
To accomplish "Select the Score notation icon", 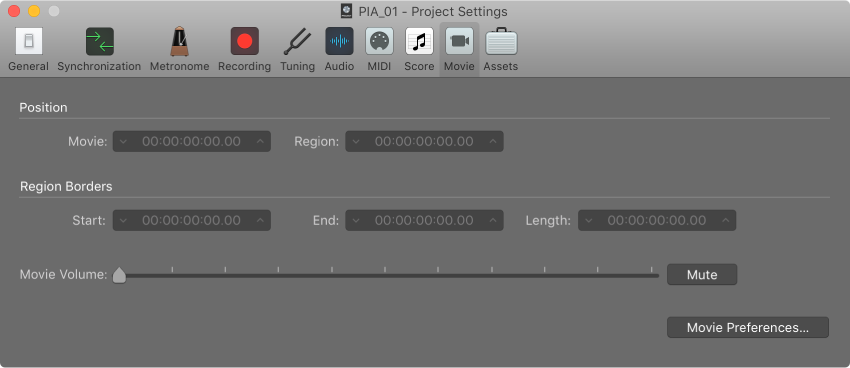I will point(419,42).
